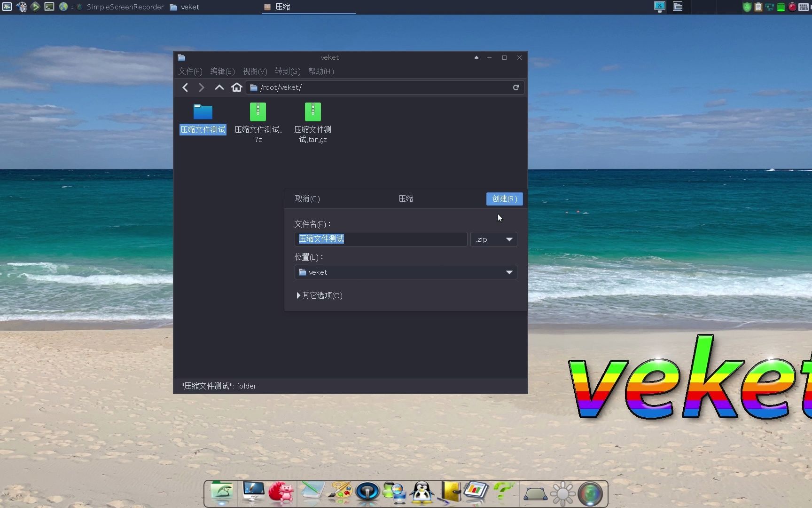
Task: Switch to the veket taskbar entry
Action: [185, 7]
